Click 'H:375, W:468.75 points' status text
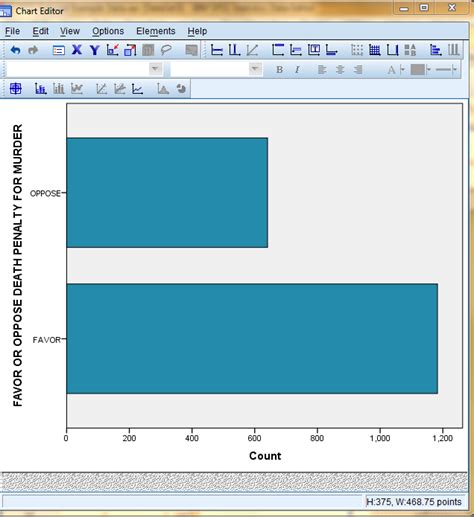 [414, 502]
